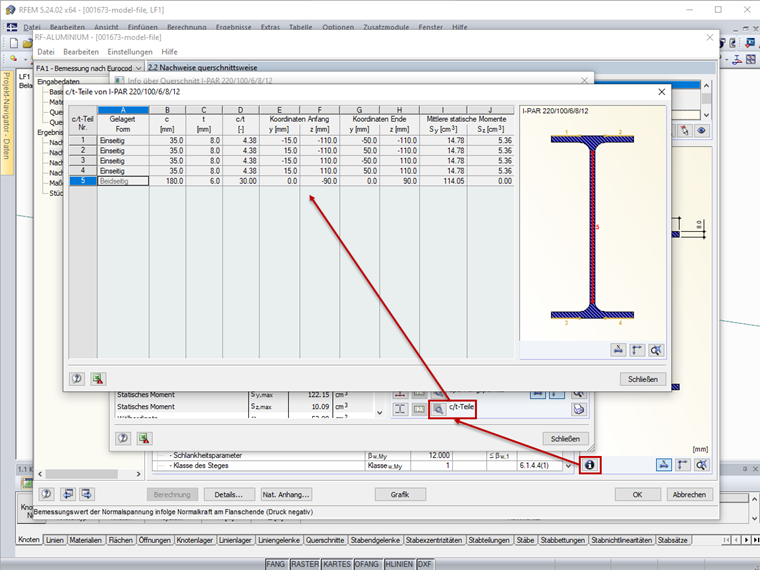The width and height of the screenshot is (760, 570).
Task: Open Hilfe menu in RF-ALUMINIUM
Action: (x=170, y=52)
